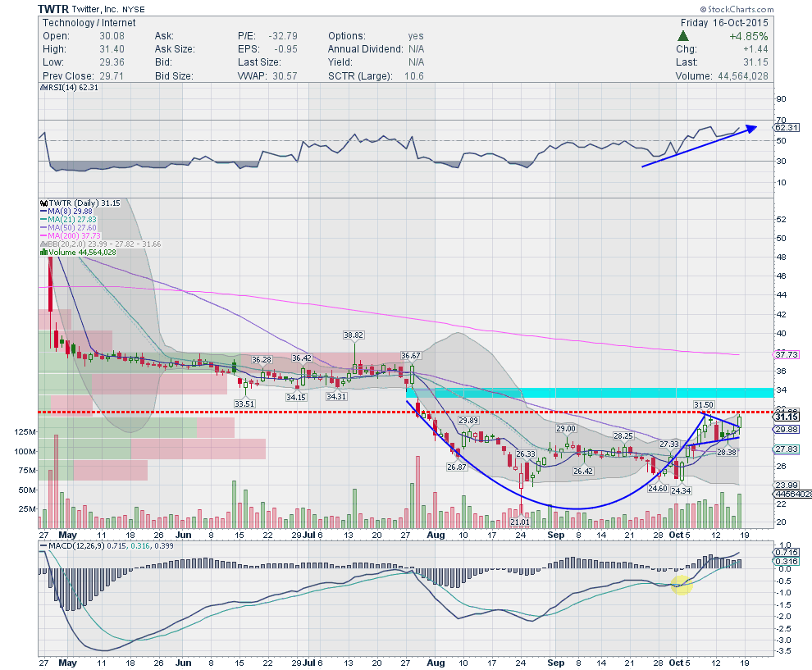Click the green up-triangle change indicator
812x670 pixels.
point(683,36)
